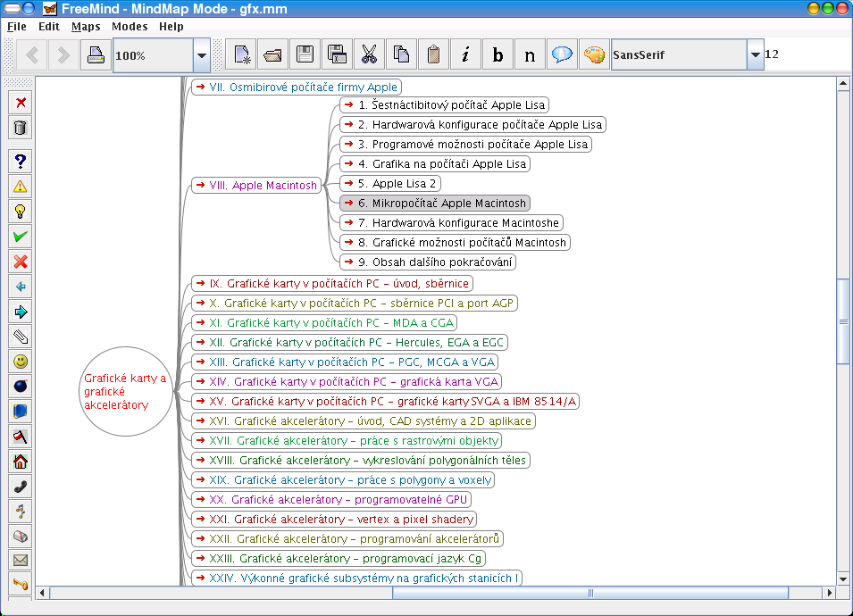
Task: Click the previous map back arrow
Action: point(32,55)
